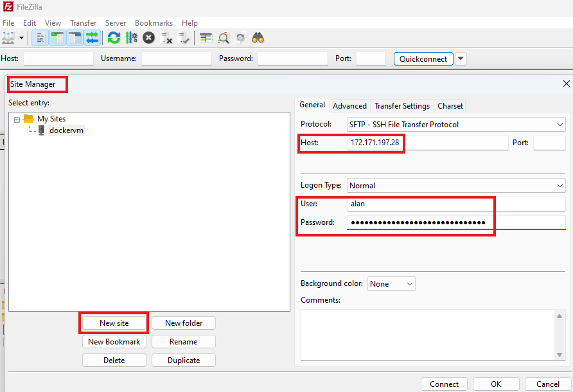Open the Site Manager icon dropdown arrow

tap(21, 38)
